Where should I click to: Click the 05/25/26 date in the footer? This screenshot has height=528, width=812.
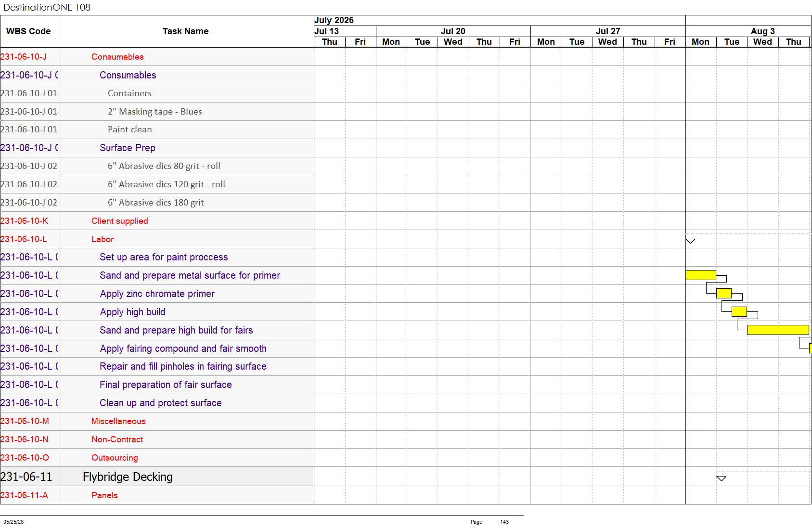pos(13,522)
